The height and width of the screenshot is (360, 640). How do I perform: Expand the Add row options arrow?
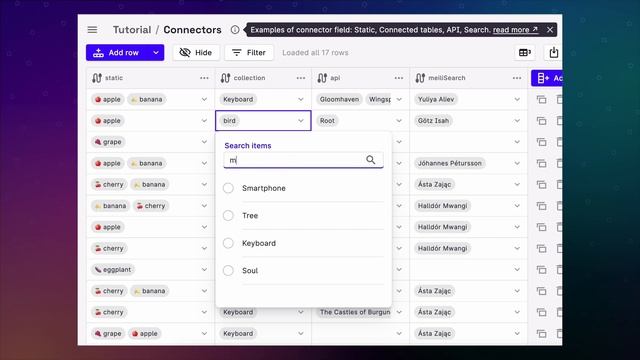[156, 53]
